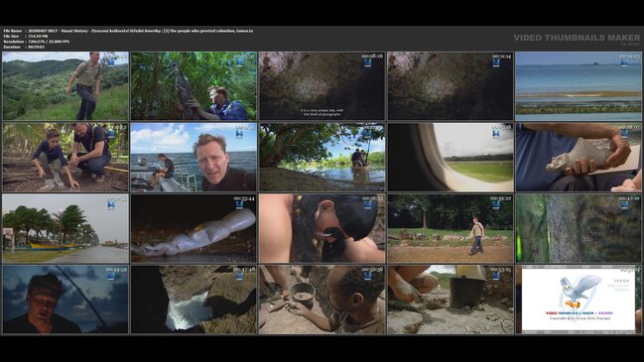Image resolution: width=644 pixels, height=362 pixels.
Task: Select the waves crashing through rocks thumbnail
Action: [x=193, y=300]
